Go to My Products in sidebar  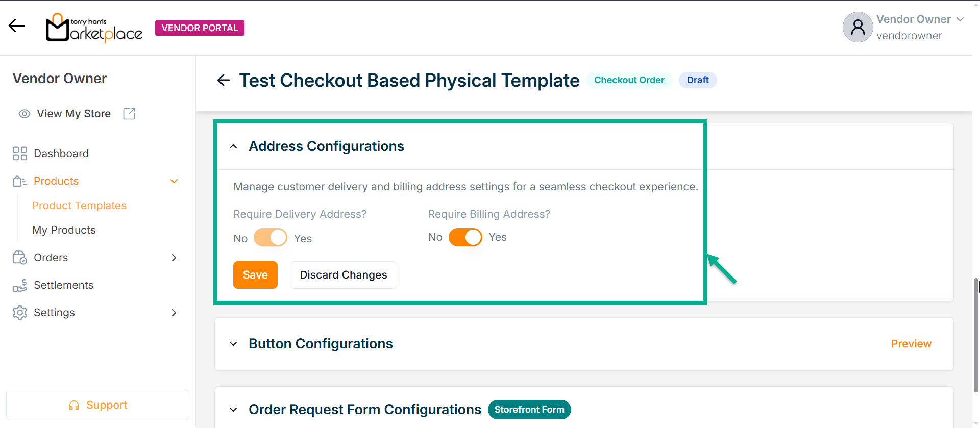click(64, 230)
